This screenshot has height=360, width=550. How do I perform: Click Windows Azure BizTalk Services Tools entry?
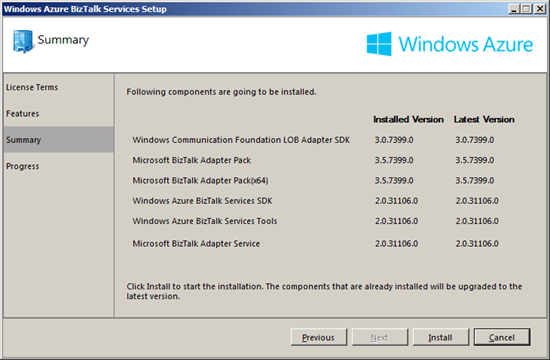point(204,221)
